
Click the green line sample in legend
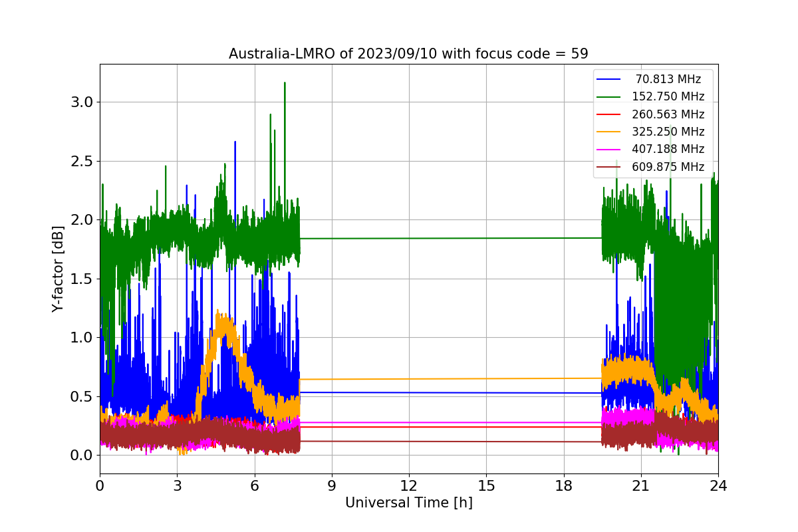pyautogui.click(x=608, y=96)
